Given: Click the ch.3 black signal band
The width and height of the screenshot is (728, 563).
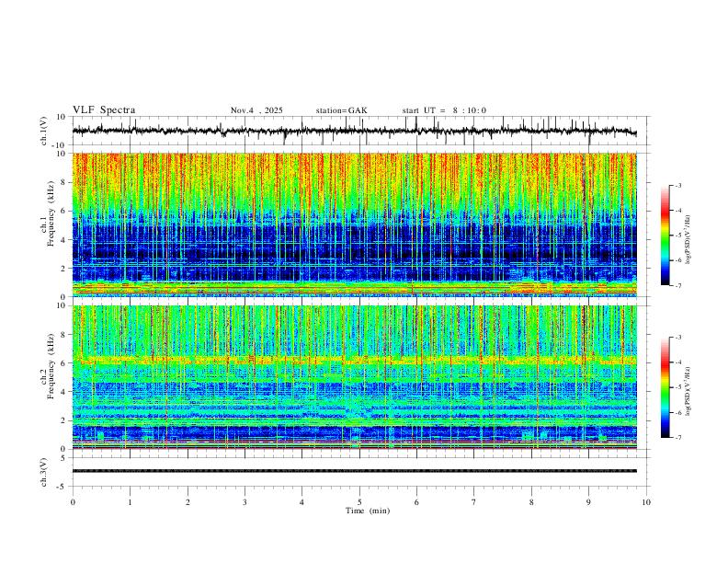Looking at the screenshot, I should (354, 471).
